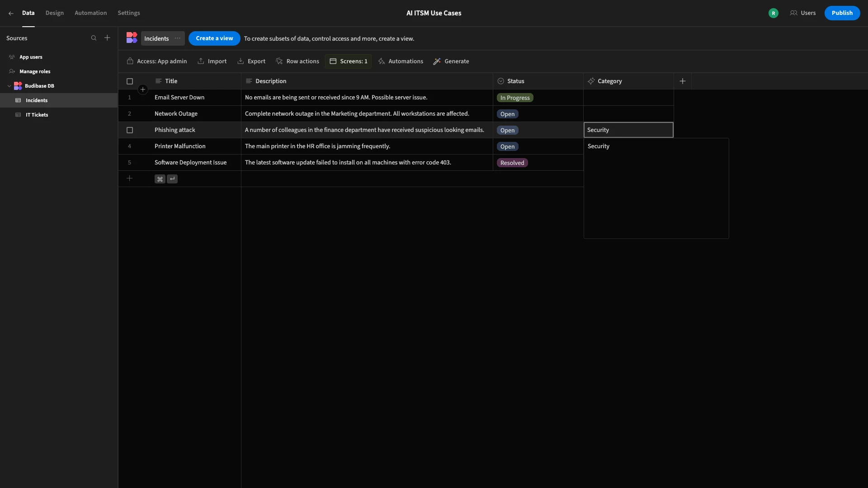Viewport: 868px width, 488px height.
Task: Click the Export button
Action: pos(251,61)
